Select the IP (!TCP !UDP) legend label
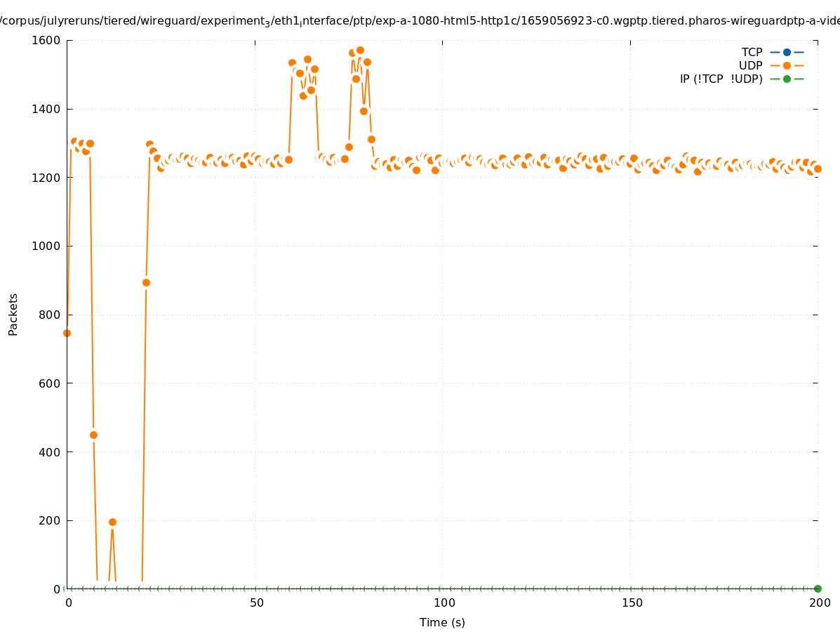The width and height of the screenshot is (840, 632). [721, 79]
